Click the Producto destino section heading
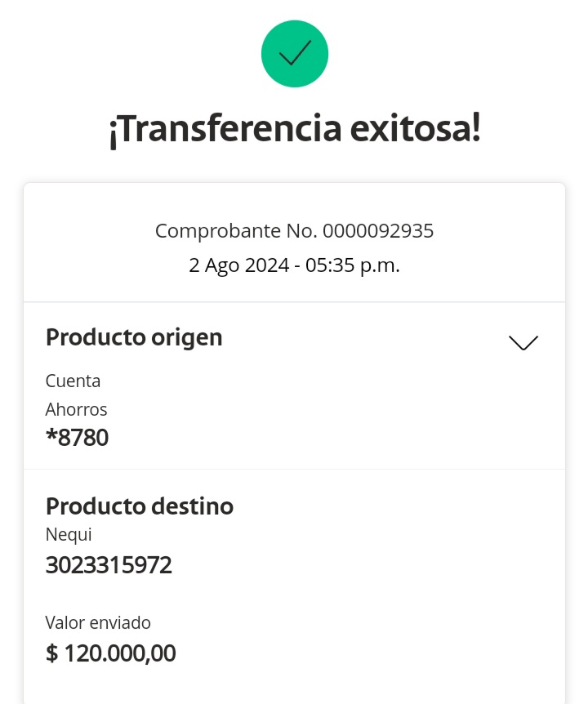Image resolution: width=588 pixels, height=704 pixels. [140, 506]
